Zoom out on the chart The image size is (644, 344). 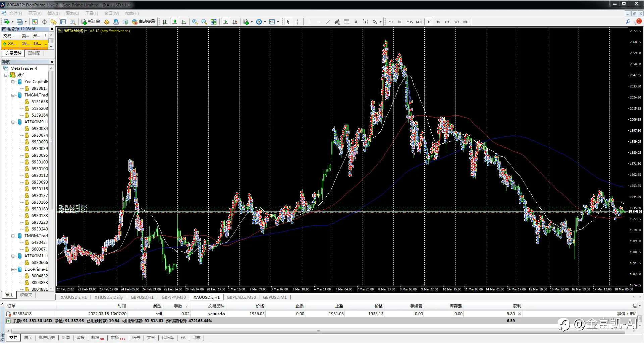pyautogui.click(x=204, y=22)
